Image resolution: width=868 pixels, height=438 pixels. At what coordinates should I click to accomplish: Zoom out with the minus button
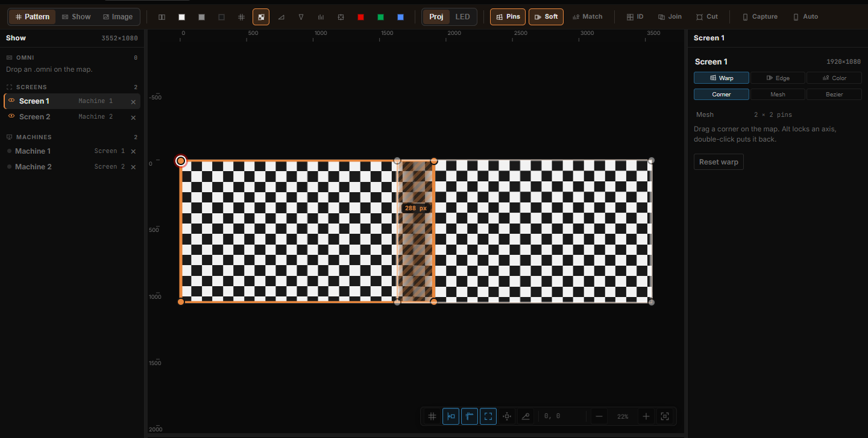coord(599,416)
